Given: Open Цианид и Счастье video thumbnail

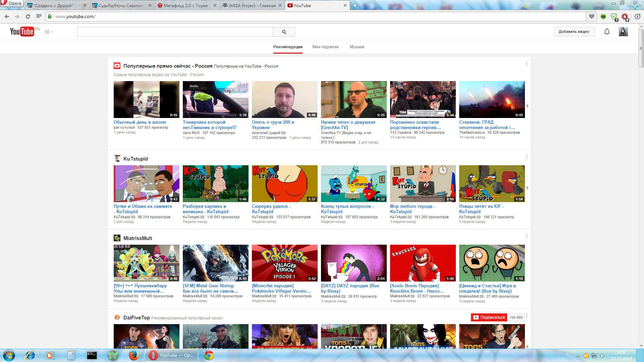Looking at the screenshot, I should 492,263.
